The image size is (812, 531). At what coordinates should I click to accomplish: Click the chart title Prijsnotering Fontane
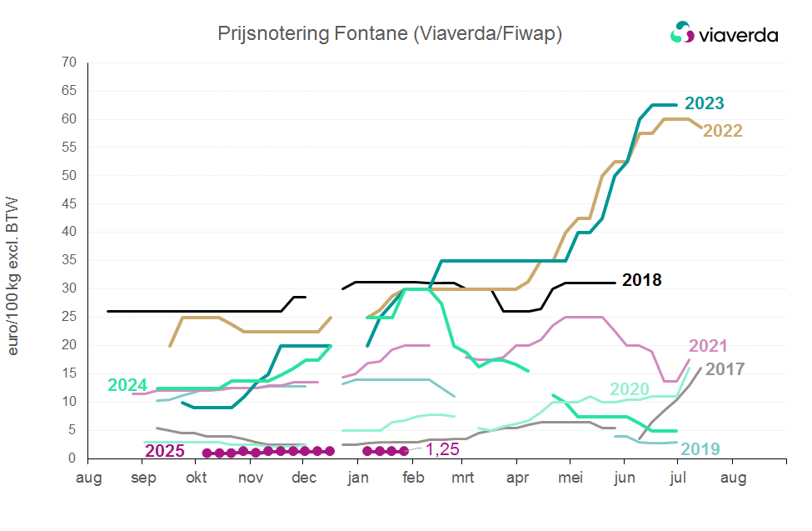pos(390,33)
